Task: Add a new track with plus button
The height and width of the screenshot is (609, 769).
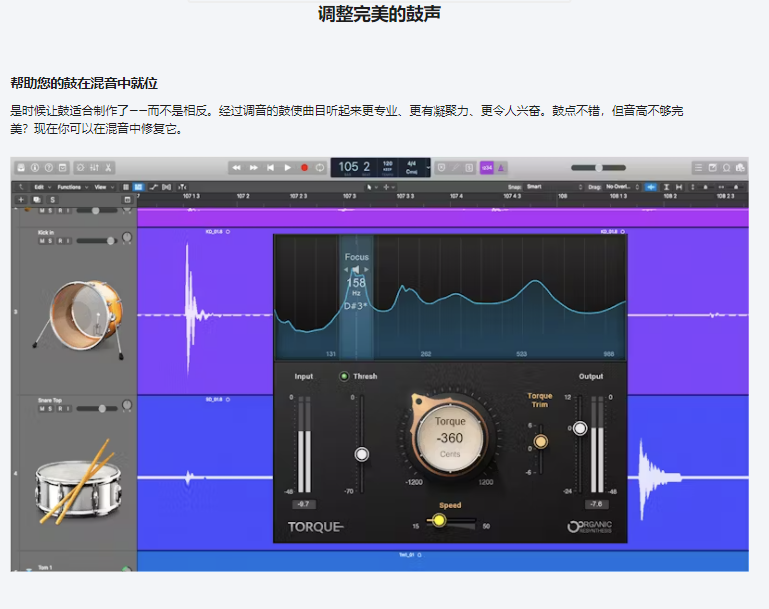Action: coord(21,200)
